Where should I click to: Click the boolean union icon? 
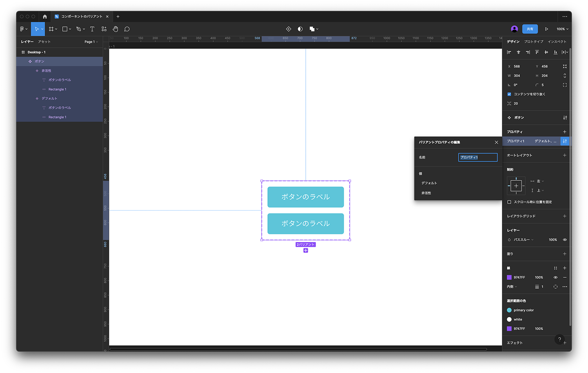pos(312,29)
